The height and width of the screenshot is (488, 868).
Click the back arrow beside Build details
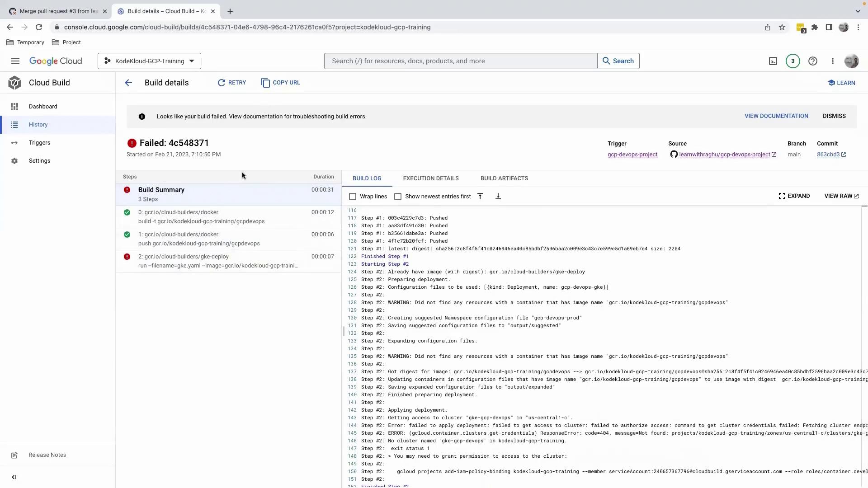pos(128,83)
